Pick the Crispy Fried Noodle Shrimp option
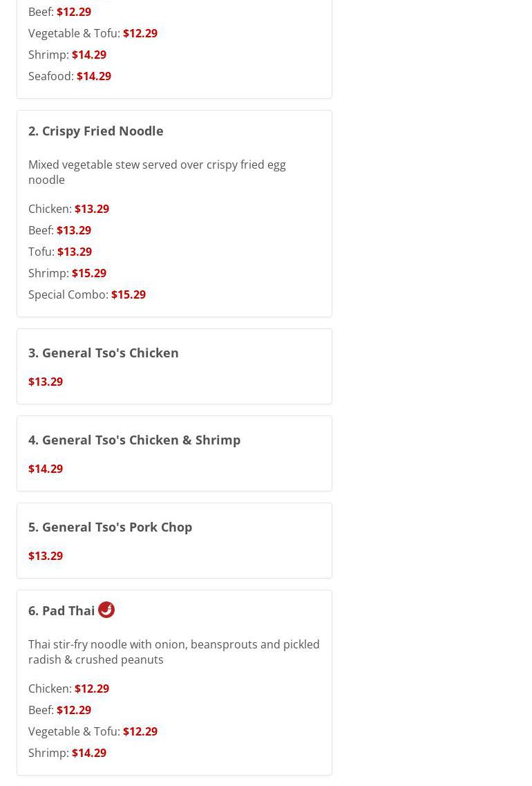 [x=67, y=273]
